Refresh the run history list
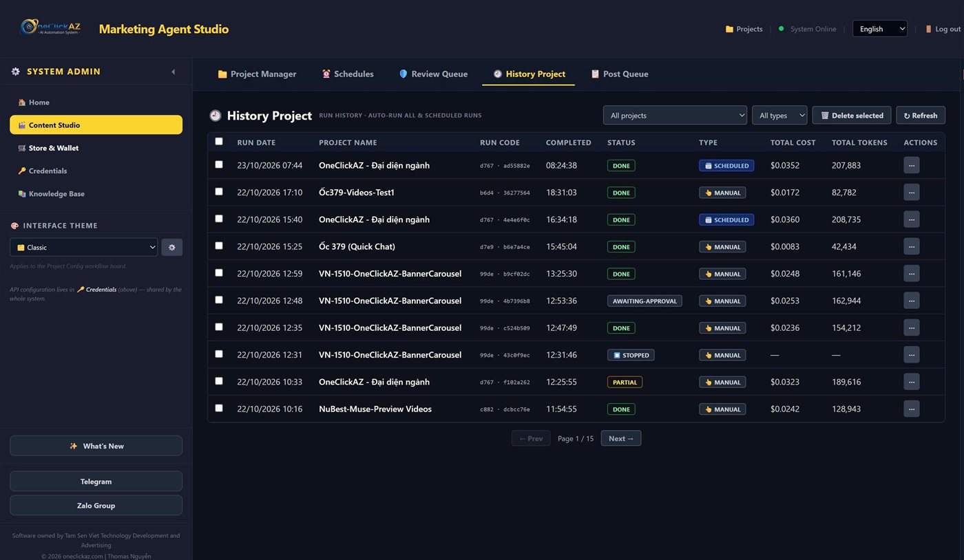The width and height of the screenshot is (964, 560). tap(921, 116)
